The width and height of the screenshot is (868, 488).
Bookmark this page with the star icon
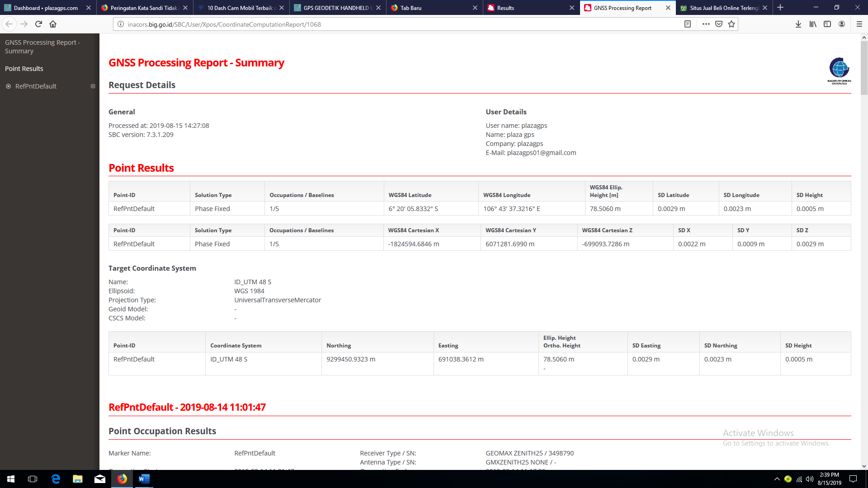pyautogui.click(x=731, y=24)
